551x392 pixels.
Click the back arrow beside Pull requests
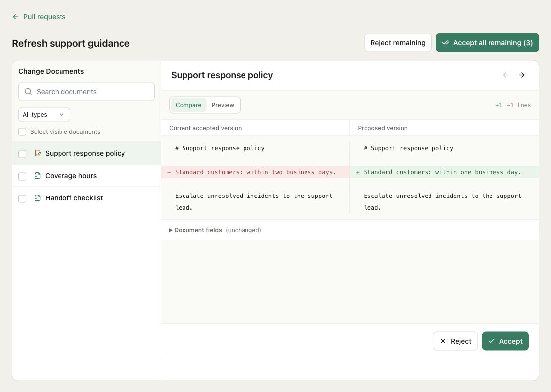tap(15, 17)
